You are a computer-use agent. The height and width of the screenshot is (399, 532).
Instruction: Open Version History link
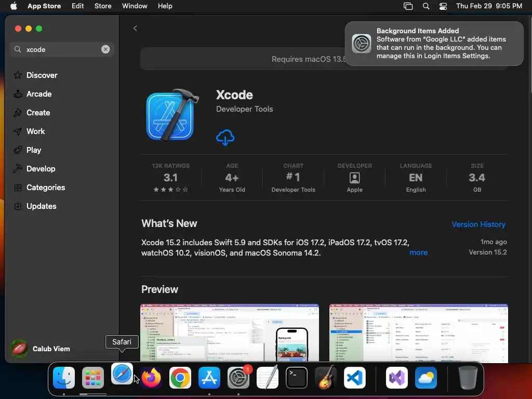point(478,224)
